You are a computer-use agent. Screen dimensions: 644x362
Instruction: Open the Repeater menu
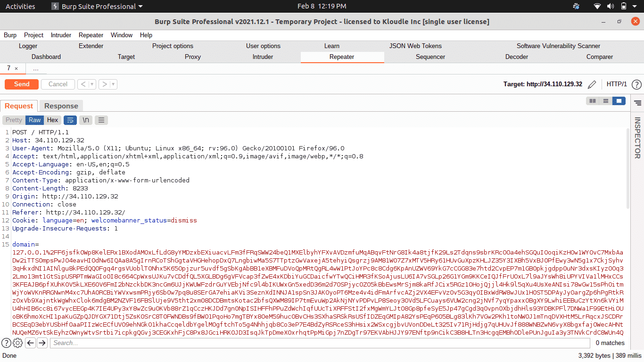tap(91, 35)
